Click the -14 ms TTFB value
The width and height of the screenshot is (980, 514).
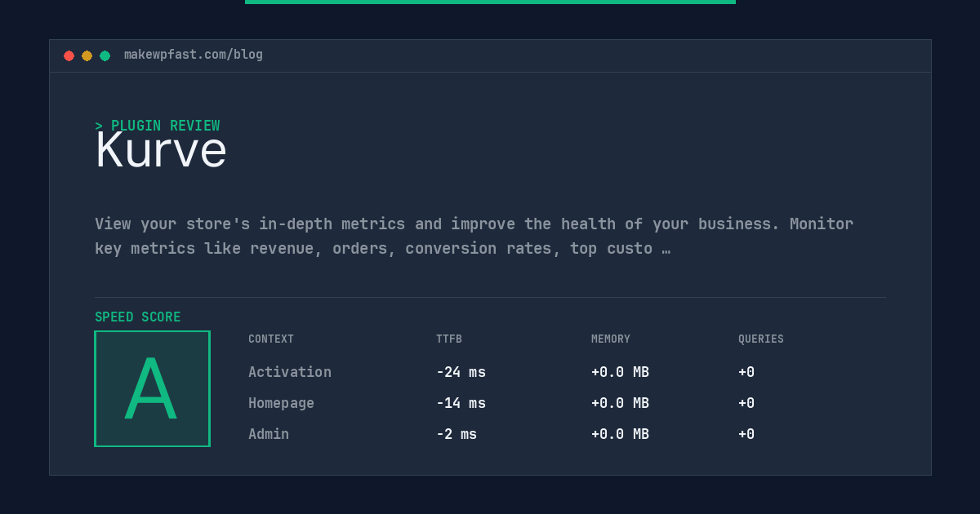coord(461,403)
